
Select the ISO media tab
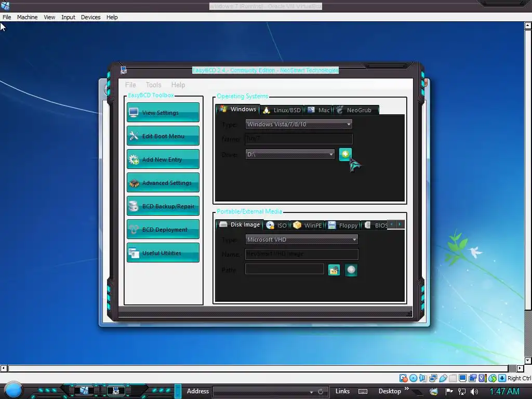click(x=277, y=225)
